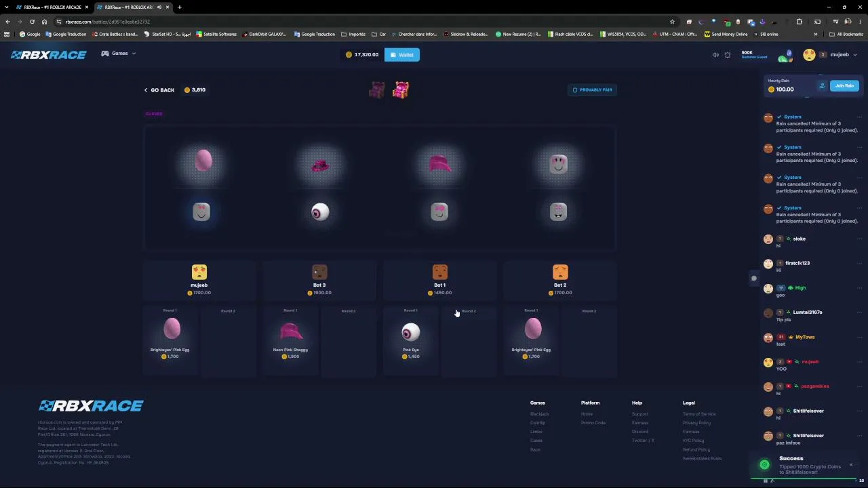
Task: Collapse the chat panel with the side handle
Action: (x=753, y=278)
